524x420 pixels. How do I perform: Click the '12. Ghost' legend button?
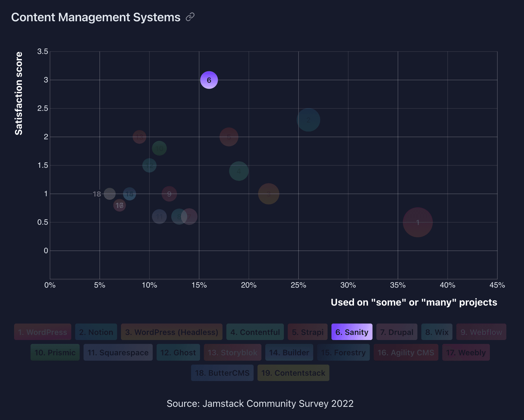(x=178, y=352)
